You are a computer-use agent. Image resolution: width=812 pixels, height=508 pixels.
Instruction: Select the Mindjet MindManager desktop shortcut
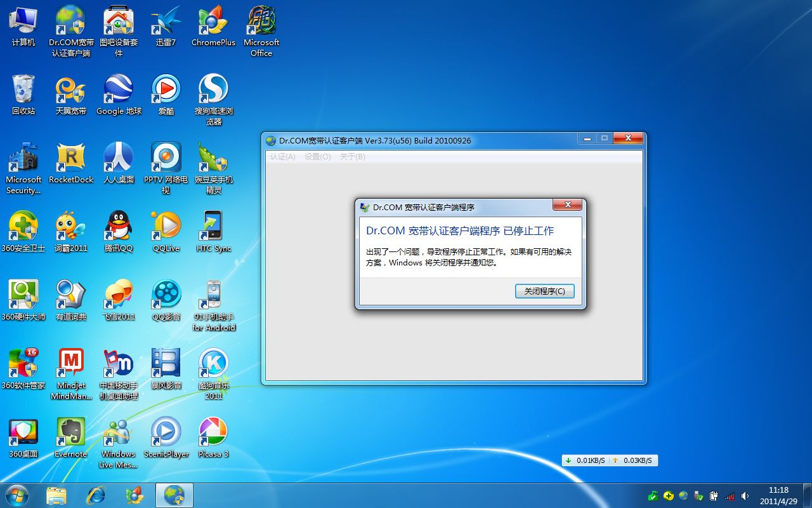point(71,375)
